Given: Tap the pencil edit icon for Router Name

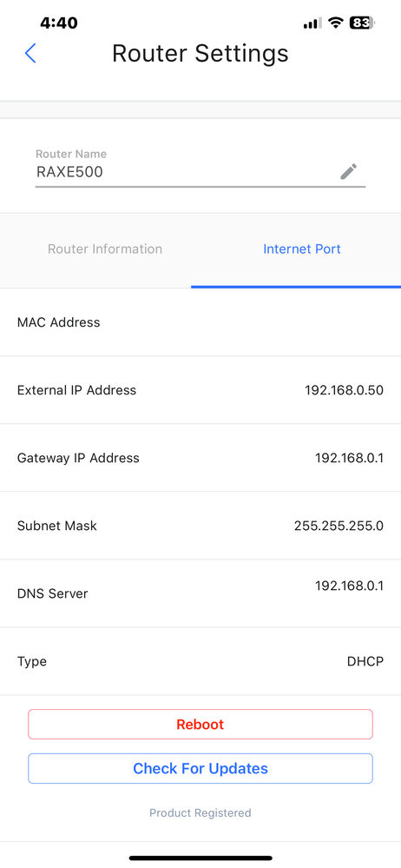Looking at the screenshot, I should point(348,172).
